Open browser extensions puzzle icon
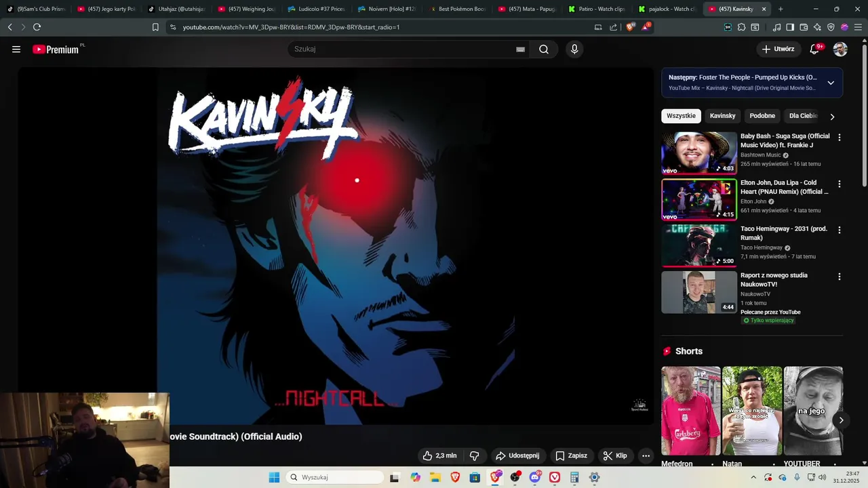This screenshot has width=868, height=488. (x=741, y=27)
